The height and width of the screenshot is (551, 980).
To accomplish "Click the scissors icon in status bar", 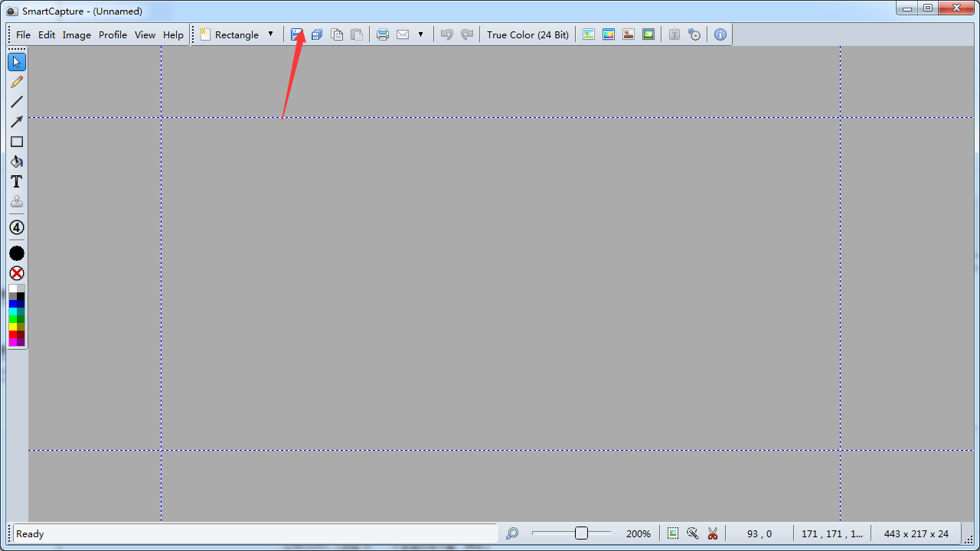I will tap(713, 533).
